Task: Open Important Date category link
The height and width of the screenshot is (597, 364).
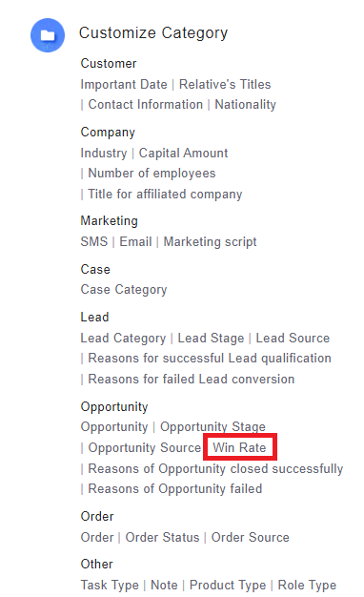Action: point(124,84)
